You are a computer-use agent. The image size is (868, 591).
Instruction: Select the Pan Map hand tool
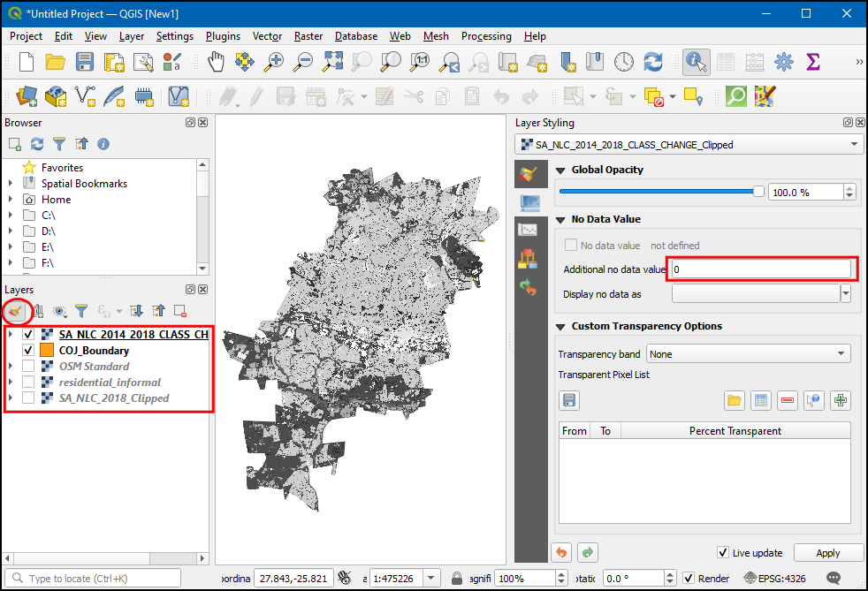point(217,62)
